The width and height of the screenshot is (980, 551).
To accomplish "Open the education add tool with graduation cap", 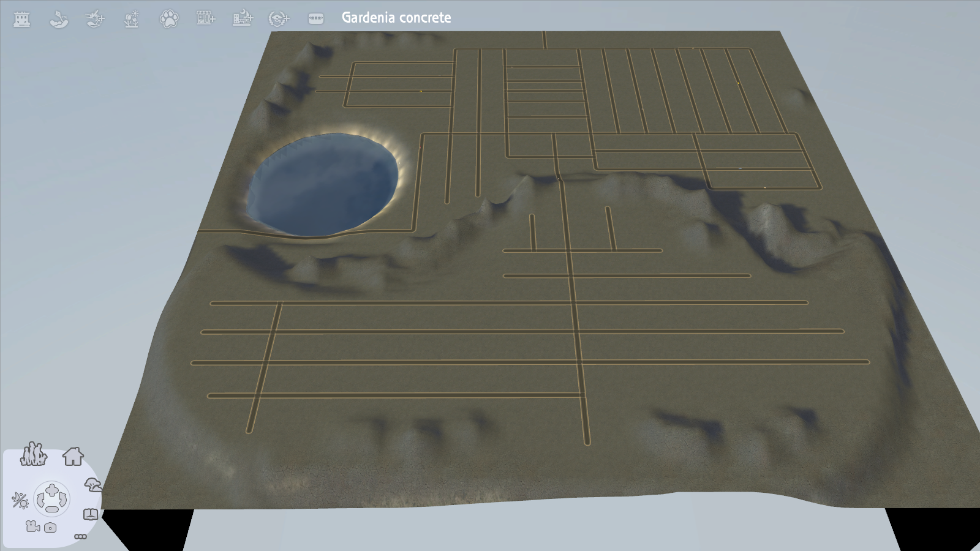I will (x=279, y=18).
